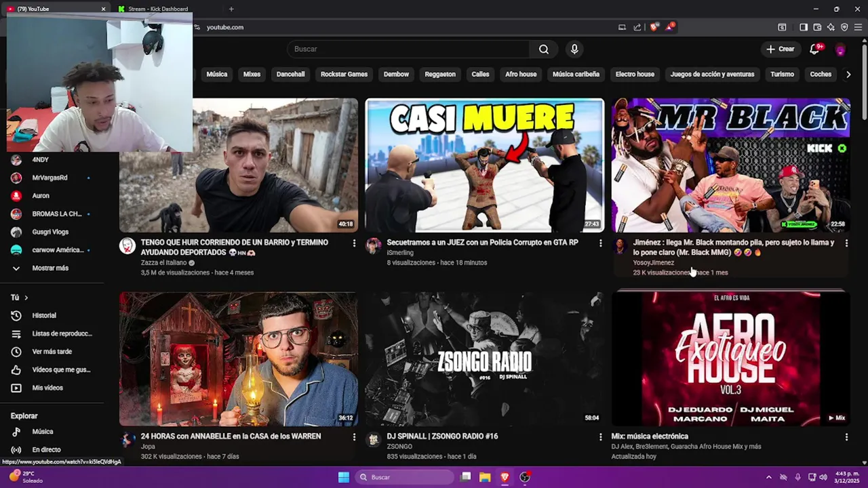Select the Música caribeña filter chip
Image resolution: width=868 pixels, height=488 pixels.
[576, 74]
